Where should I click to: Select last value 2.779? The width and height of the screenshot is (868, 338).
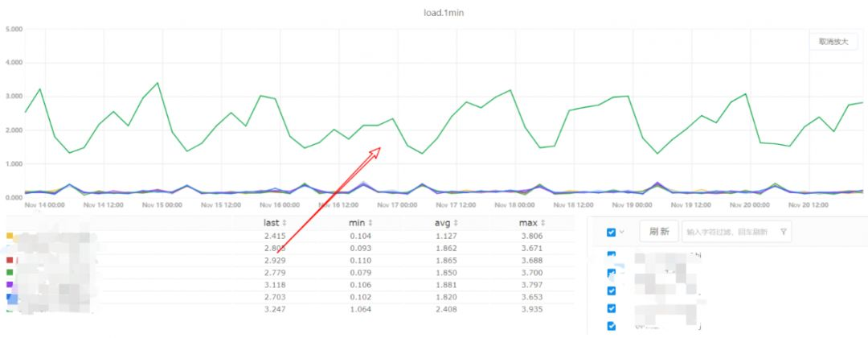tap(275, 273)
